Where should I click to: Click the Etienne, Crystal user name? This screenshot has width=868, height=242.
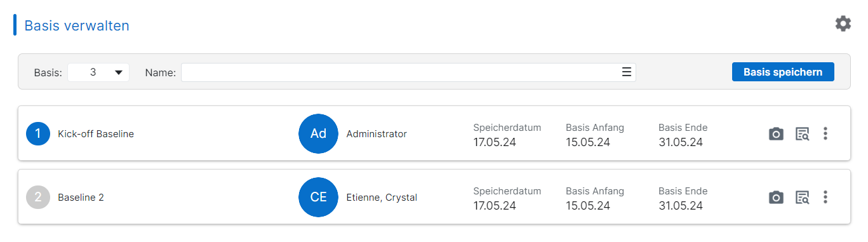pyautogui.click(x=382, y=198)
